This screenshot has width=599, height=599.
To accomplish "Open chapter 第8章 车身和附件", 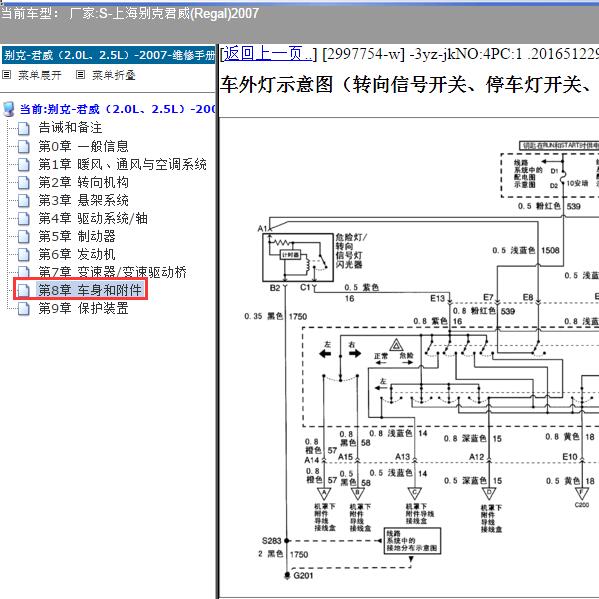I will pos(90,290).
